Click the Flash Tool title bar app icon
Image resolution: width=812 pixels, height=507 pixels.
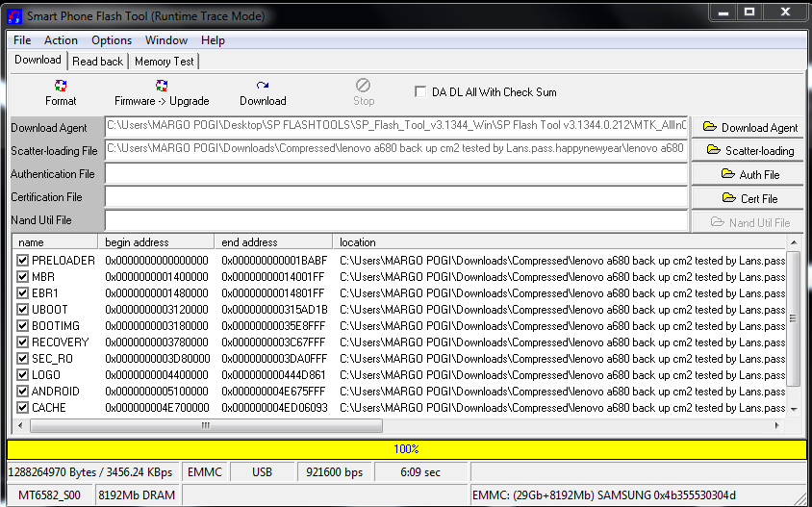(x=14, y=15)
